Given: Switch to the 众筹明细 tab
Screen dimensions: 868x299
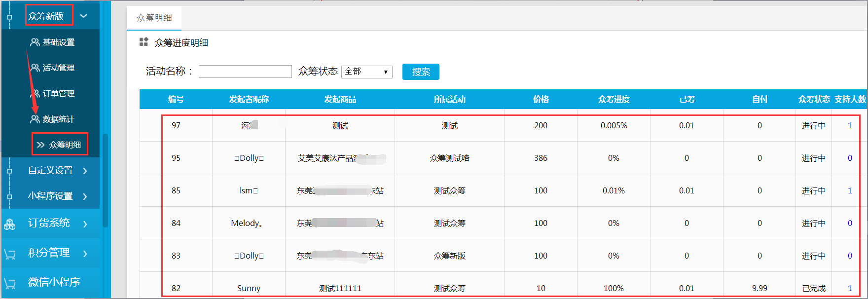Looking at the screenshot, I should pos(154,18).
